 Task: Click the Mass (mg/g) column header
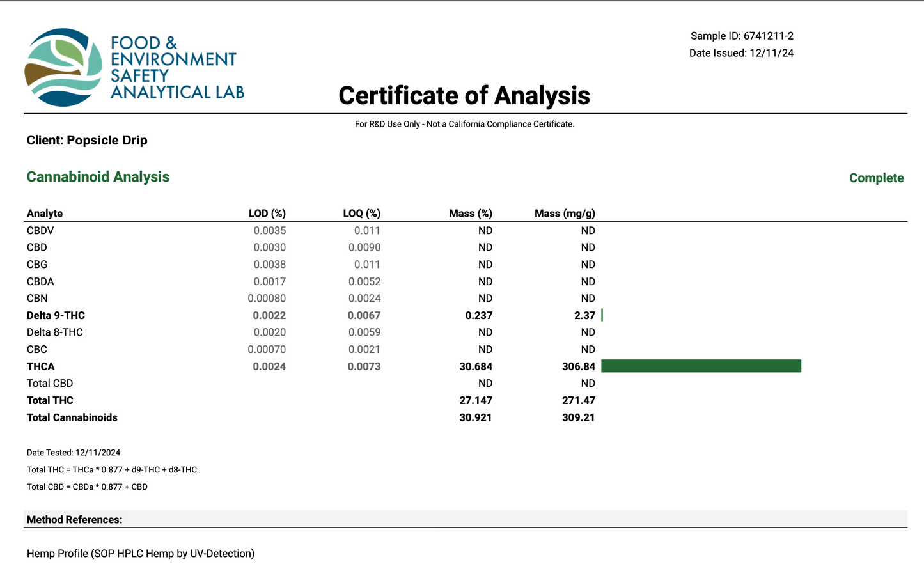pos(565,214)
